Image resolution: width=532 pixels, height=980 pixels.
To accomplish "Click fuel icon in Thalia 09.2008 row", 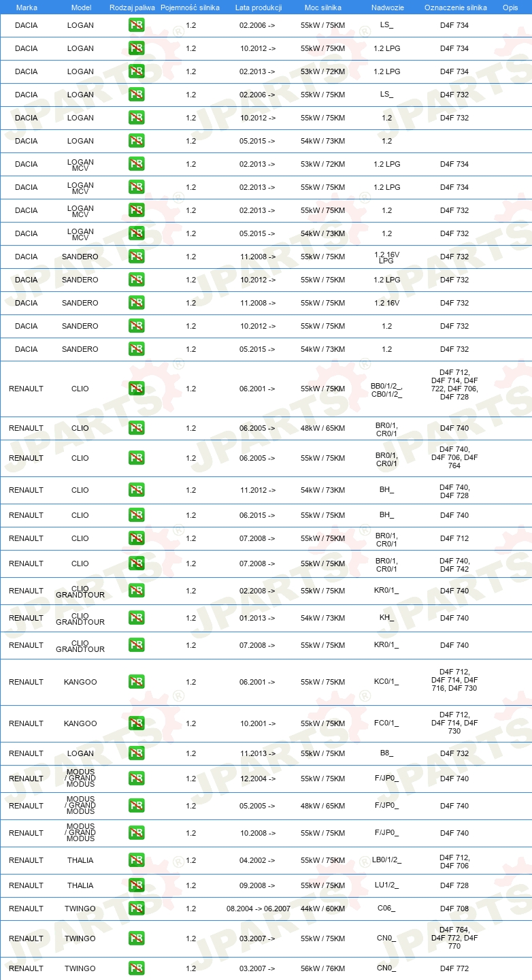I will (x=136, y=885).
